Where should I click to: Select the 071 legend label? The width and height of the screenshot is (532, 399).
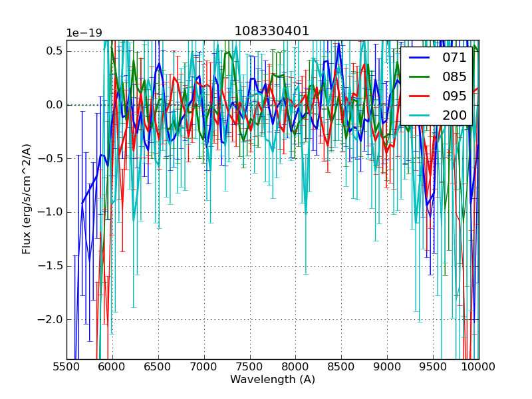click(x=454, y=57)
